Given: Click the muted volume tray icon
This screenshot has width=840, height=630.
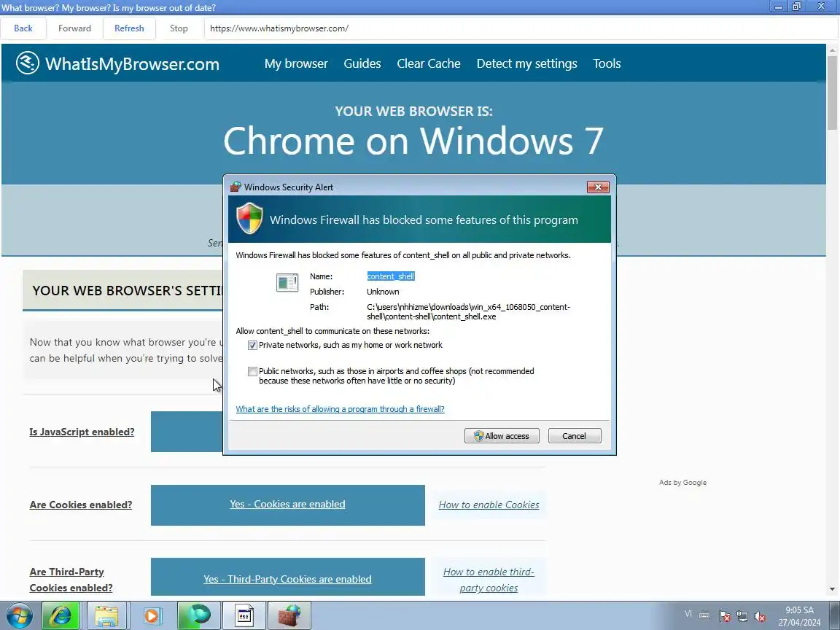Looking at the screenshot, I should tap(760, 616).
